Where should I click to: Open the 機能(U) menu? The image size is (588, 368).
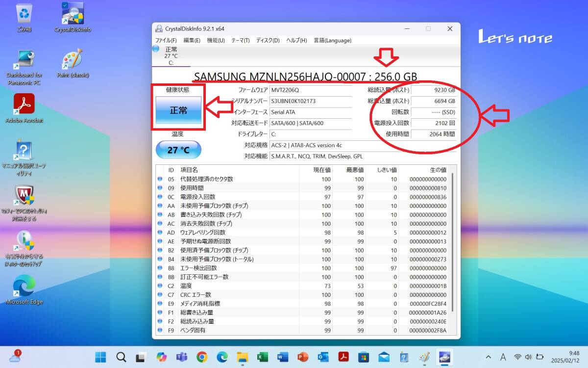click(216, 40)
